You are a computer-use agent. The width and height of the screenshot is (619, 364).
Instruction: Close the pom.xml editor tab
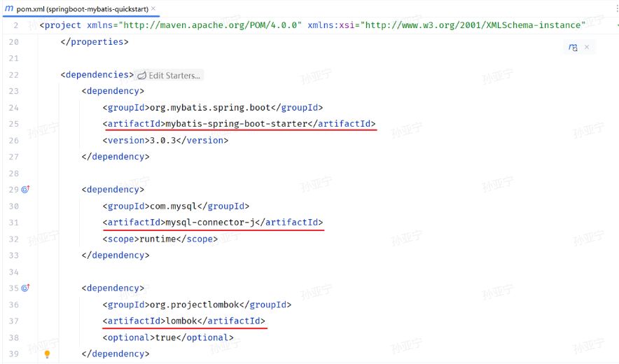point(153,8)
